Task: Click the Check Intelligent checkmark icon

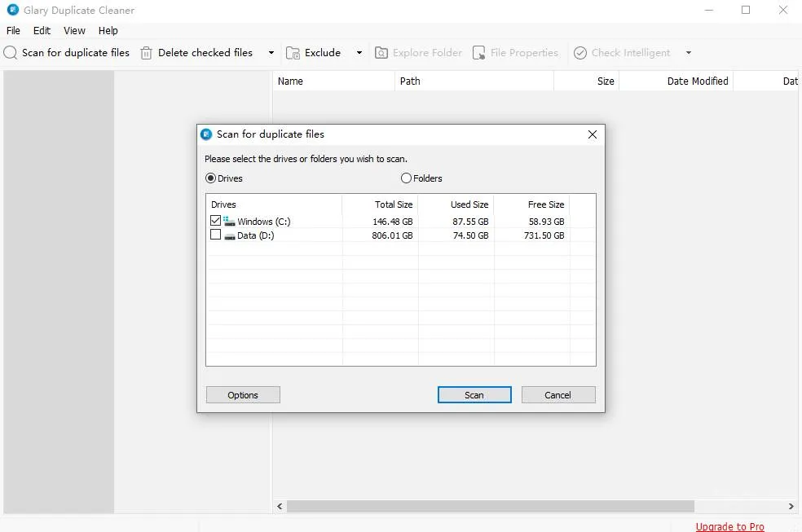Action: (x=580, y=53)
